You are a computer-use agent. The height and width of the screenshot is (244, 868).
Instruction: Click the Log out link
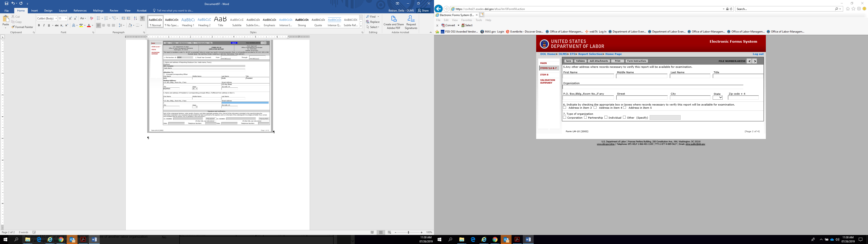[x=758, y=54]
